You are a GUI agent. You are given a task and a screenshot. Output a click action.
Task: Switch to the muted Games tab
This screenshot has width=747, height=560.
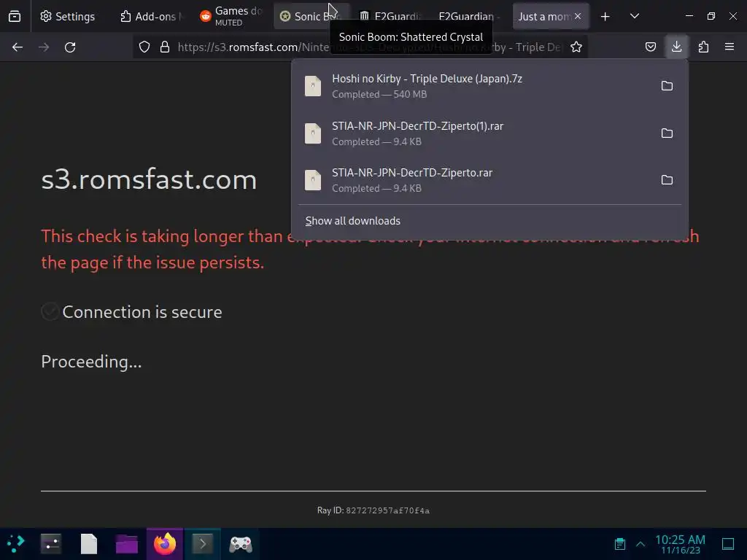(x=231, y=16)
